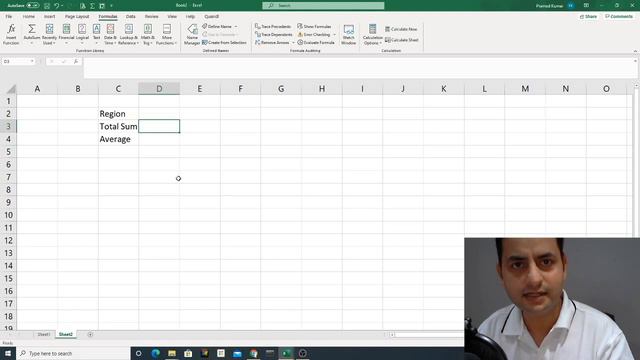
Task: Open the Mail app from the taskbar
Action: point(237,353)
